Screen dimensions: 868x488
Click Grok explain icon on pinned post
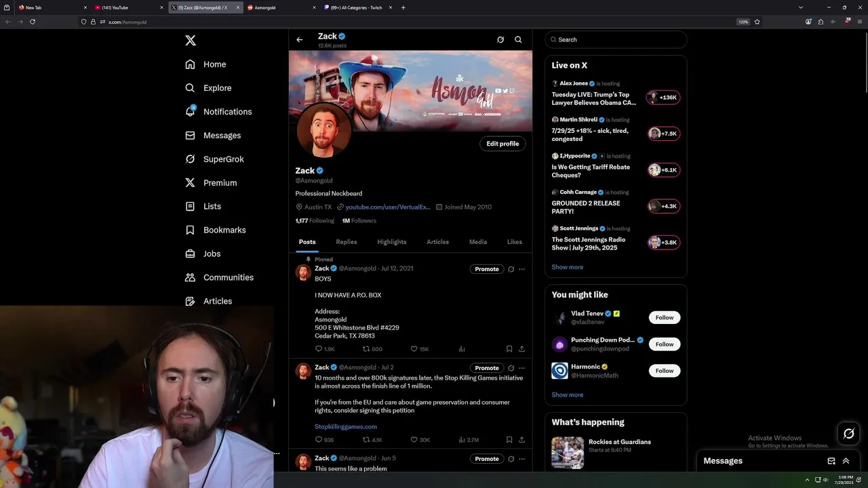click(511, 269)
